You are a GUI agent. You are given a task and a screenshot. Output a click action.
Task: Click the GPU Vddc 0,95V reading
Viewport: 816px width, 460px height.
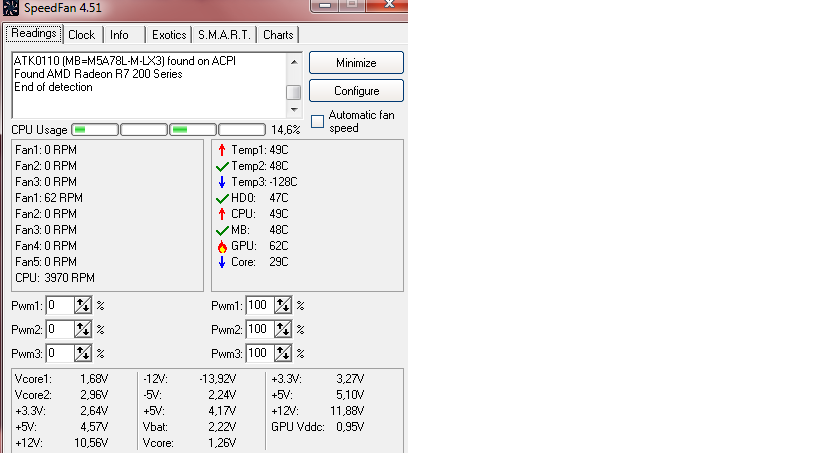(x=317, y=427)
